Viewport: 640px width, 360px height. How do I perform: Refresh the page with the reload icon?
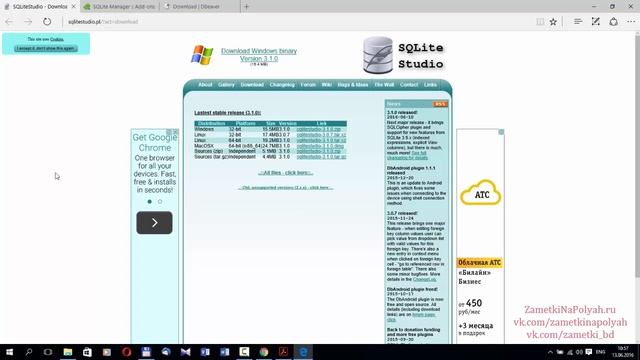pyautogui.click(x=47, y=22)
